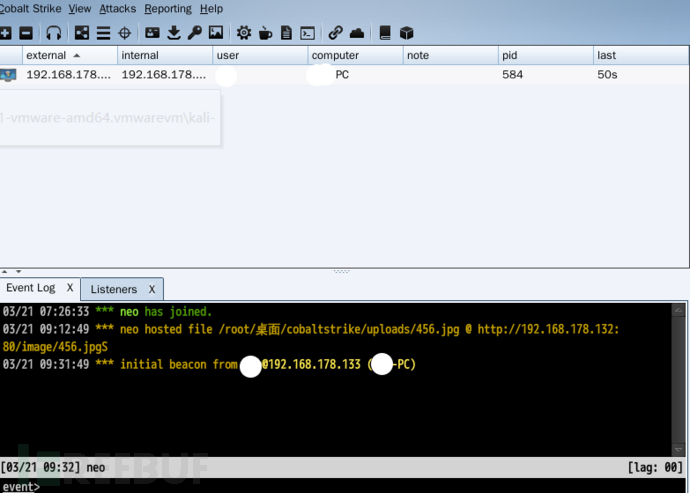Open the Help menu
Screen dimensions: 690x493
point(211,9)
